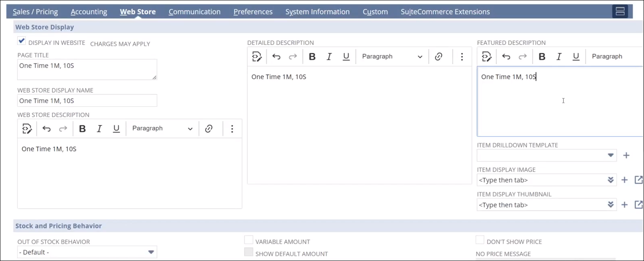Screen dimensions: 644x261
Task: Insert link in Detailed Description editor
Action: (439, 57)
